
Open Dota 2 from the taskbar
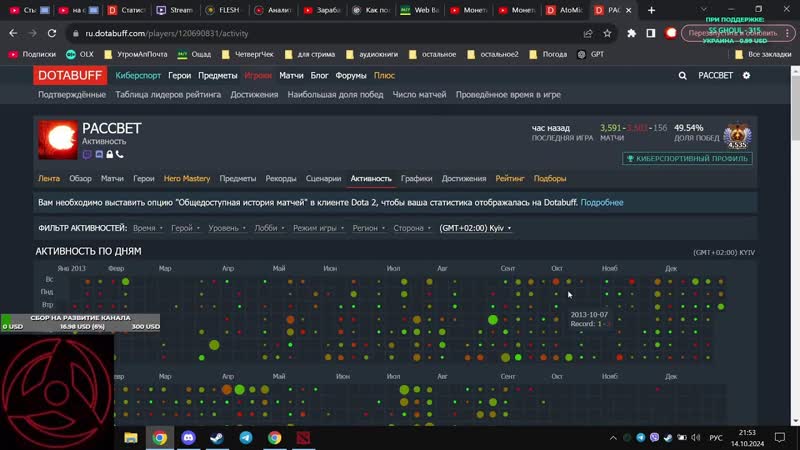pos(303,438)
